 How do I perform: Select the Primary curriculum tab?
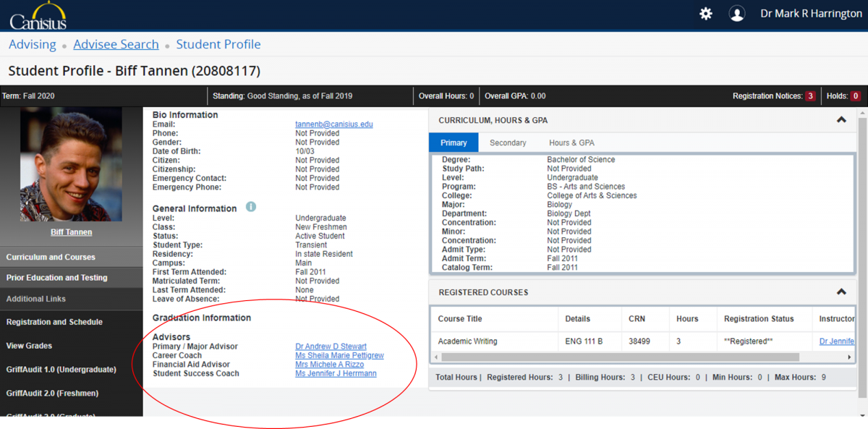[454, 143]
